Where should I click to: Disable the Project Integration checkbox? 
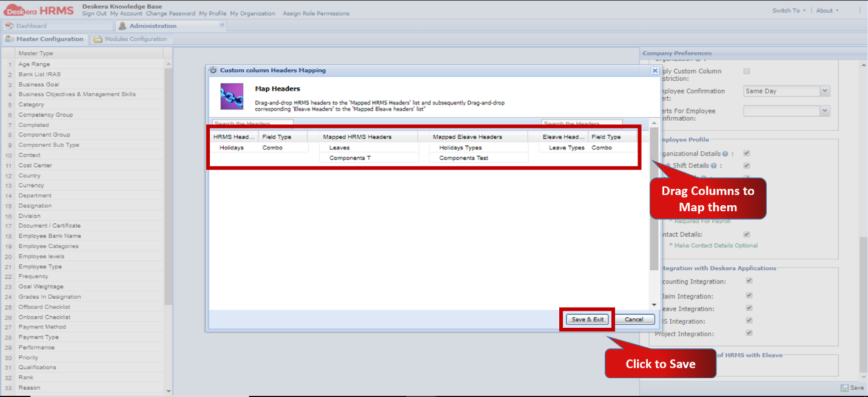(749, 333)
